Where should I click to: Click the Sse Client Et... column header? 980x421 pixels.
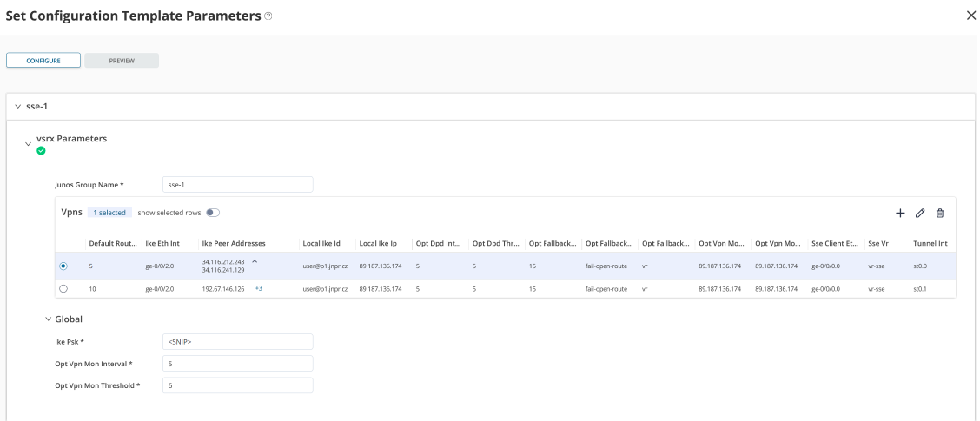point(835,243)
